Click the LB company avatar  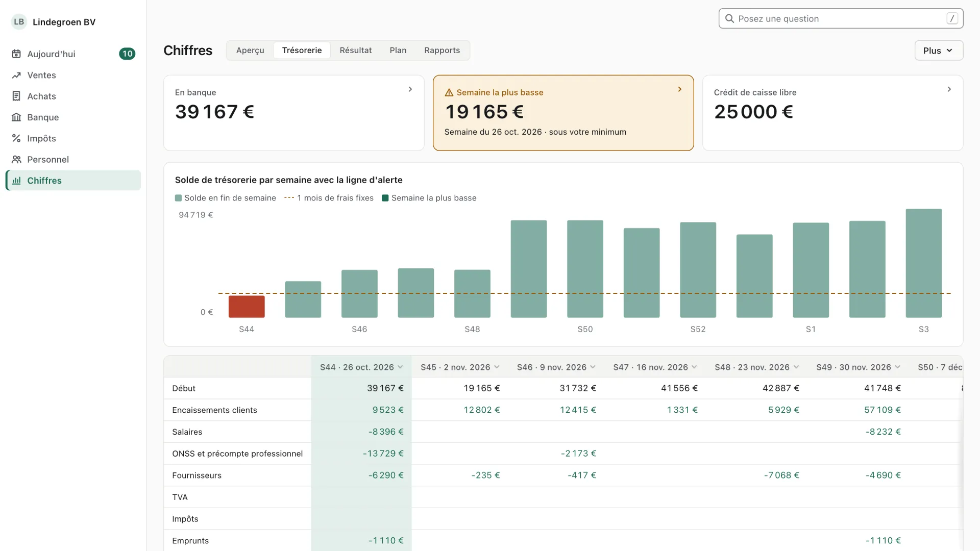click(x=19, y=22)
